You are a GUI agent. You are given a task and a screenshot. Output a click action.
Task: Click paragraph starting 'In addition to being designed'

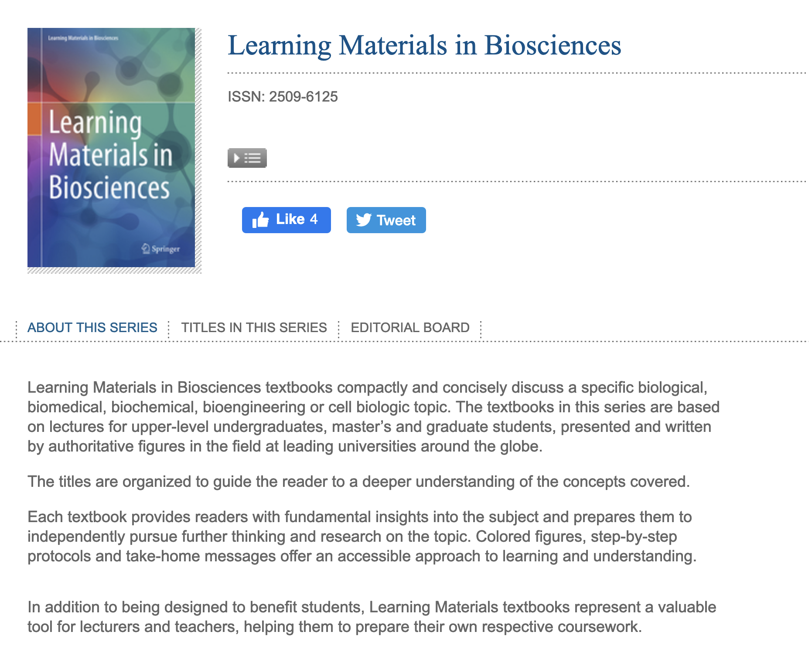[x=372, y=617]
